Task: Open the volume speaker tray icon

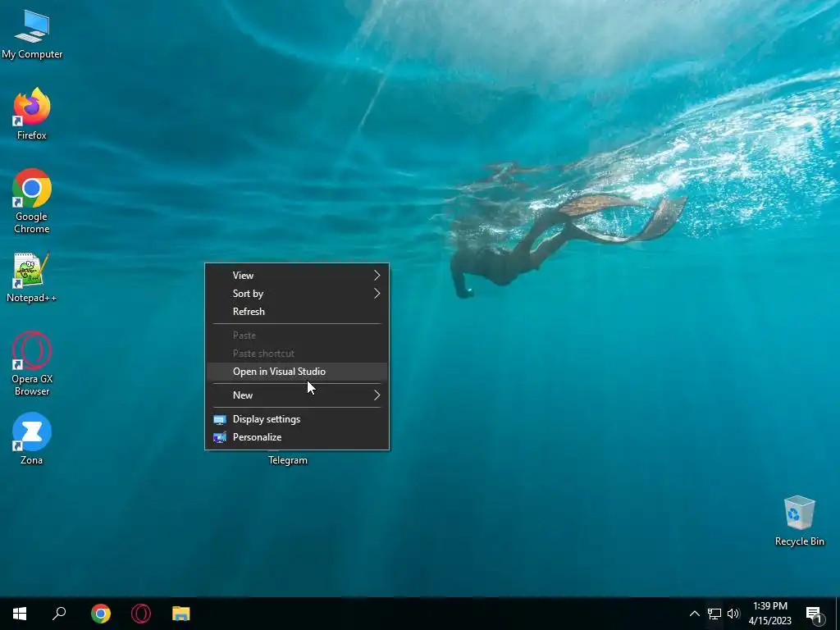Action: coord(733,614)
